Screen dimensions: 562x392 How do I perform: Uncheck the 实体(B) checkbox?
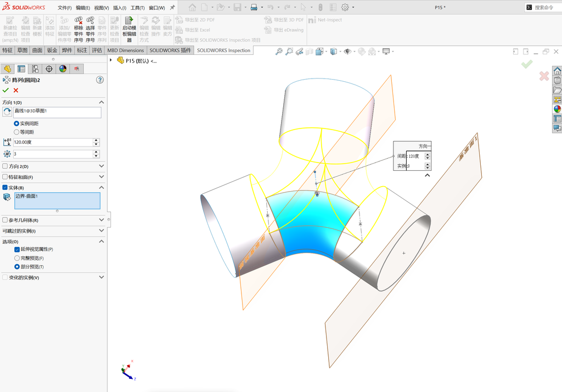point(5,188)
